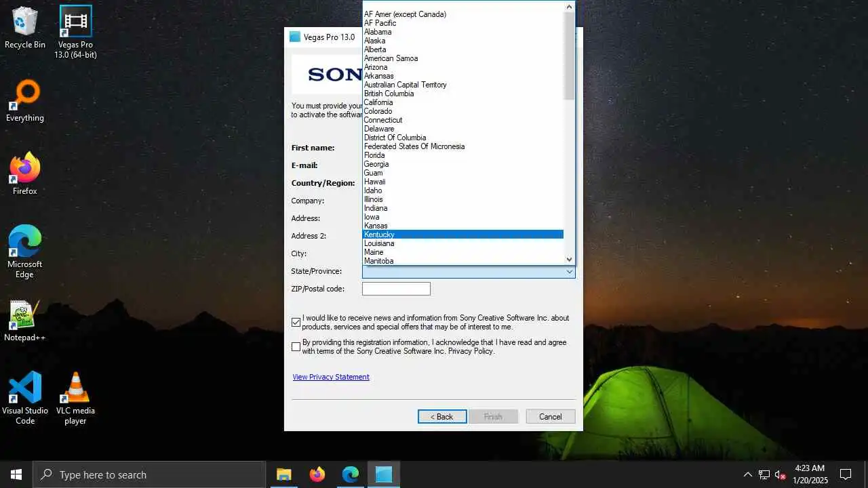Screen dimensions: 868x488
Task: Select Alberta from the list
Action: (463, 49)
